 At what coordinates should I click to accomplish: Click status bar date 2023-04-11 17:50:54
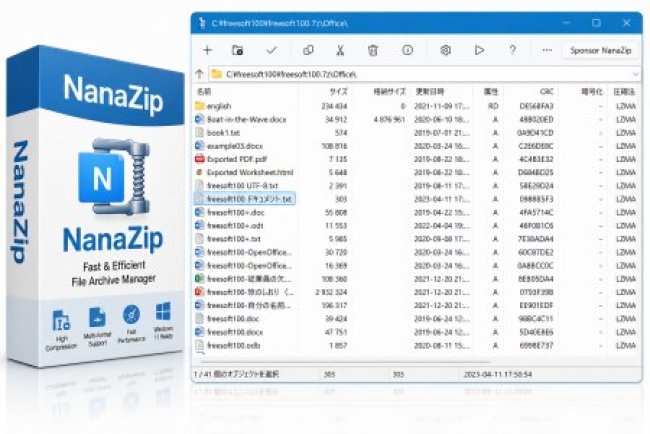(x=497, y=374)
